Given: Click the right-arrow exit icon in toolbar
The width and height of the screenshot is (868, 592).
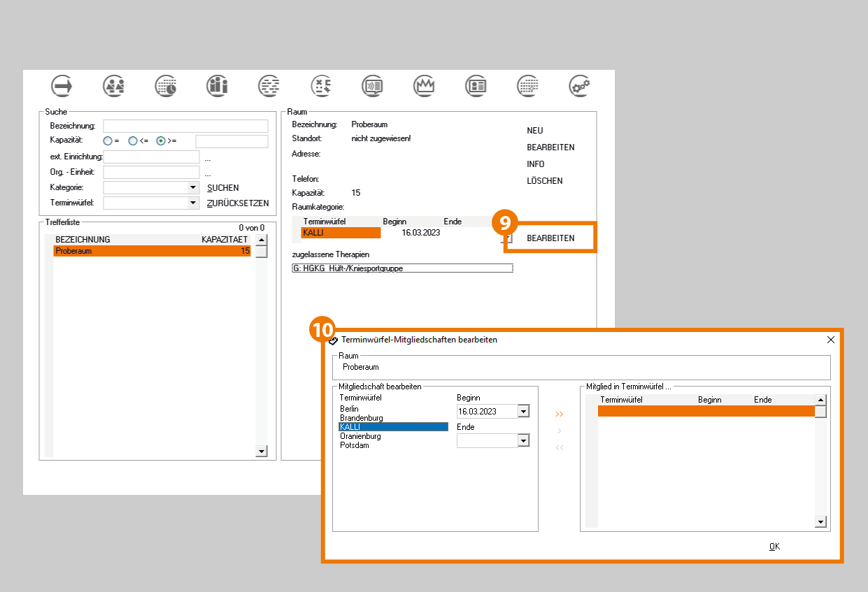Looking at the screenshot, I should pyautogui.click(x=62, y=85).
